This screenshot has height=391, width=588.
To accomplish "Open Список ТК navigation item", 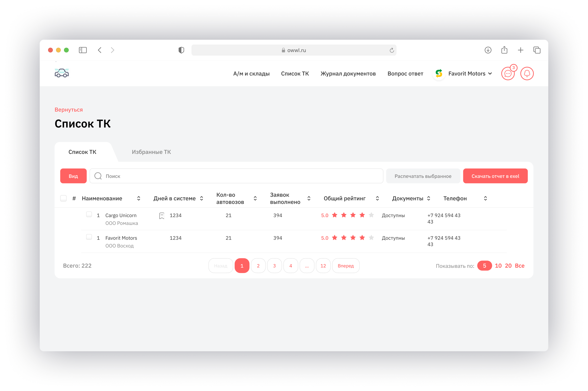I will (295, 74).
